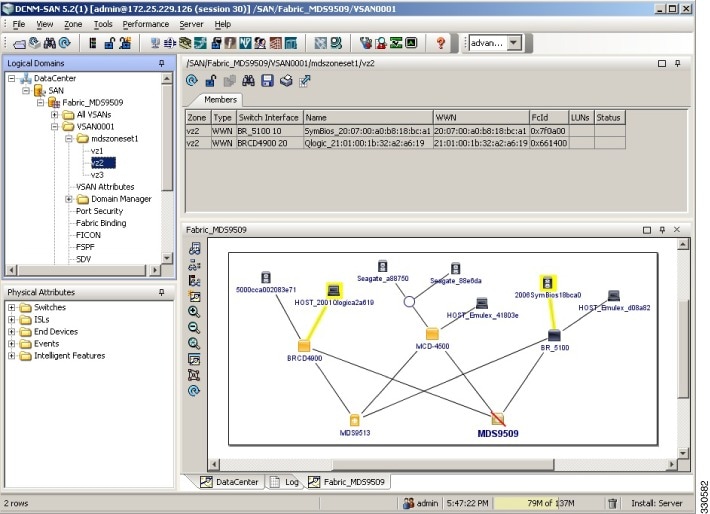Image resolution: width=710 pixels, height=514 pixels.
Task: Click the Logical Domains tree scroll up arrow
Action: pyautogui.click(x=167, y=79)
